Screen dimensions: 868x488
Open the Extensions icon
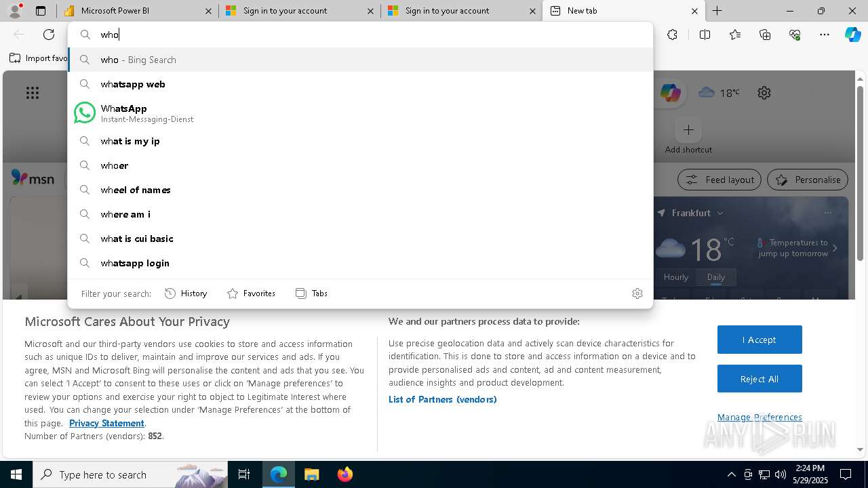point(672,35)
